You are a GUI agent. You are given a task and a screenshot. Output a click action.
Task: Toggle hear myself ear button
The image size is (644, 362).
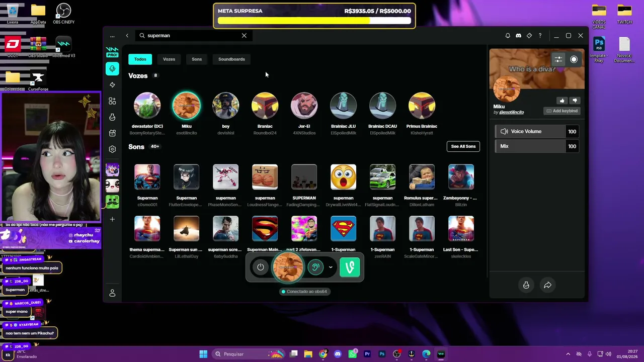(315, 267)
